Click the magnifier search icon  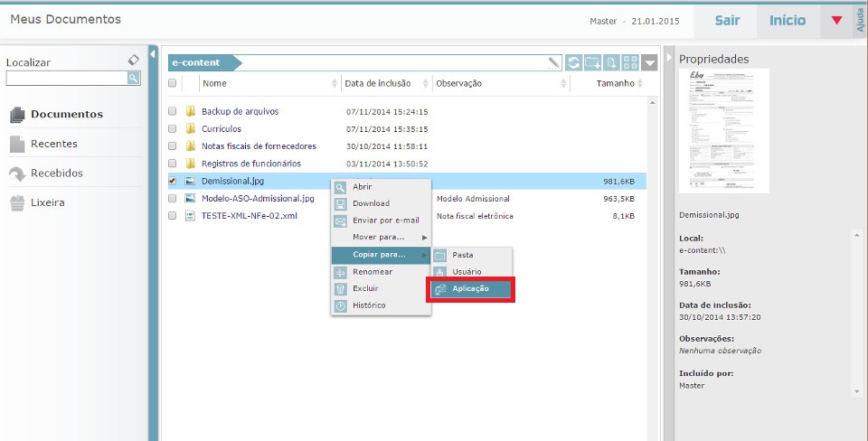134,79
